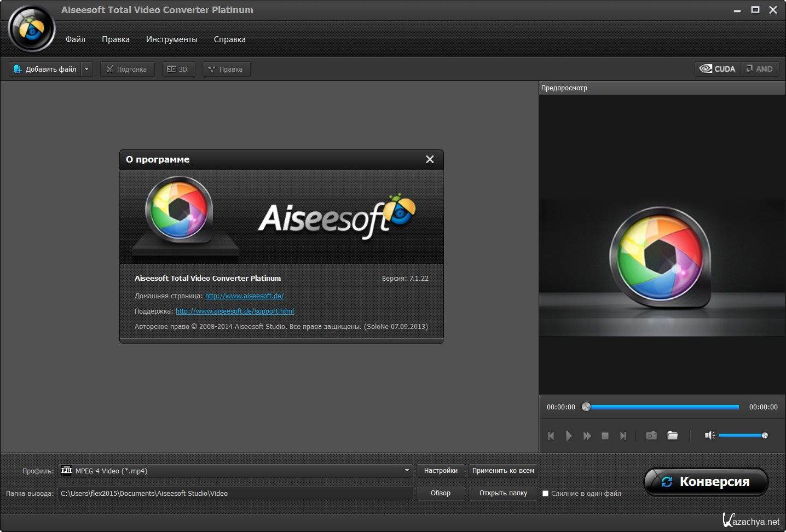Click the fast forward icon
Image resolution: width=786 pixels, height=532 pixels.
[587, 436]
